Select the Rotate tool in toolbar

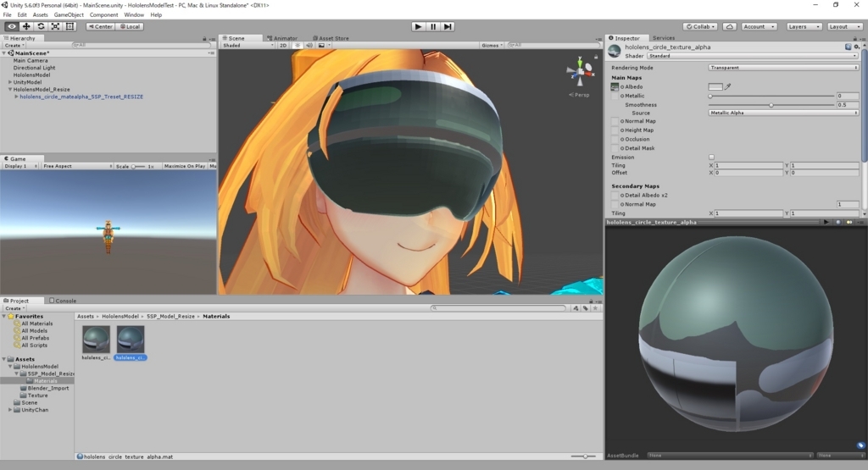41,26
